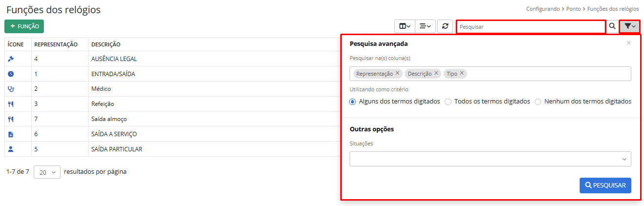Sort by the DESCRIÇÃO column header

106,44
